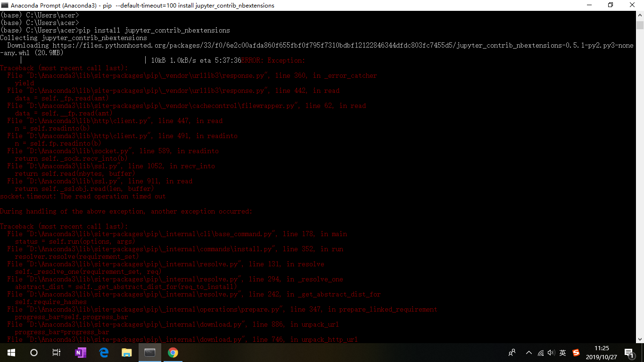Click the "self.require_hashes" line

(50, 302)
